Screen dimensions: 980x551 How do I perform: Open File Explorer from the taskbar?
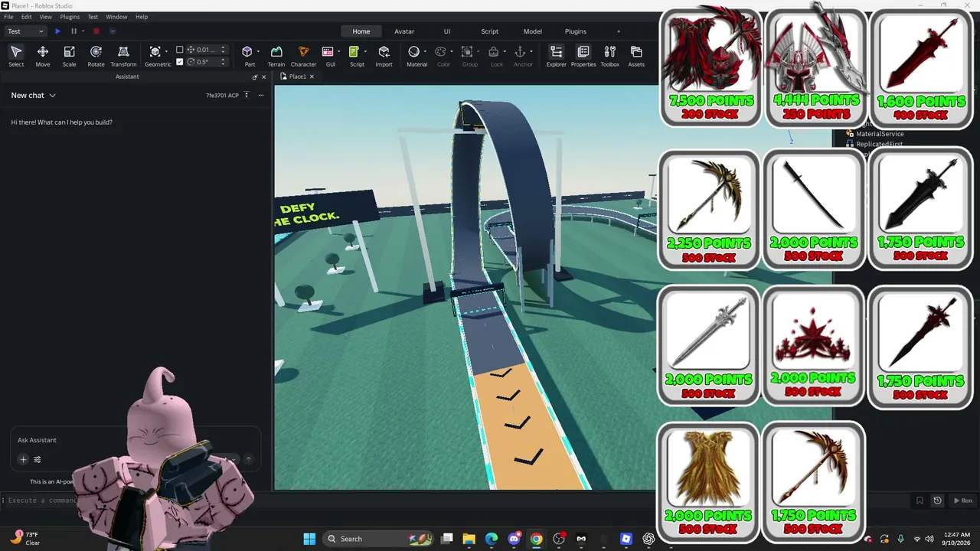[469, 539]
